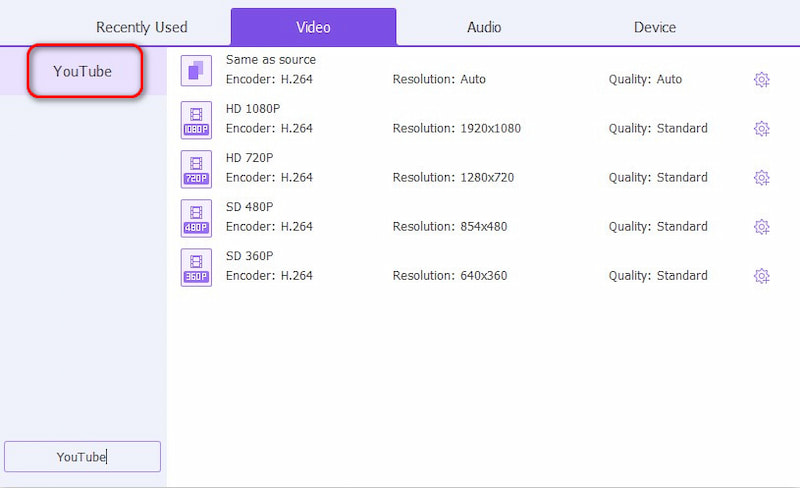This screenshot has height=488, width=800.
Task: Click Encoder: H.264 under Same as source
Action: [x=269, y=79]
